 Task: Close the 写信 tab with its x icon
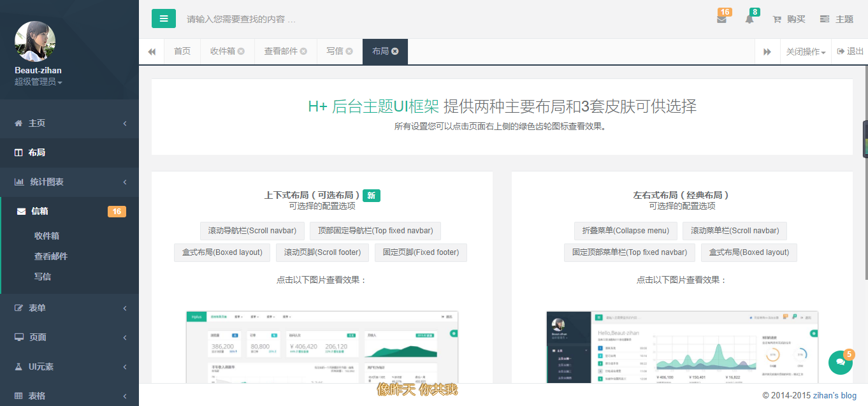pos(349,52)
